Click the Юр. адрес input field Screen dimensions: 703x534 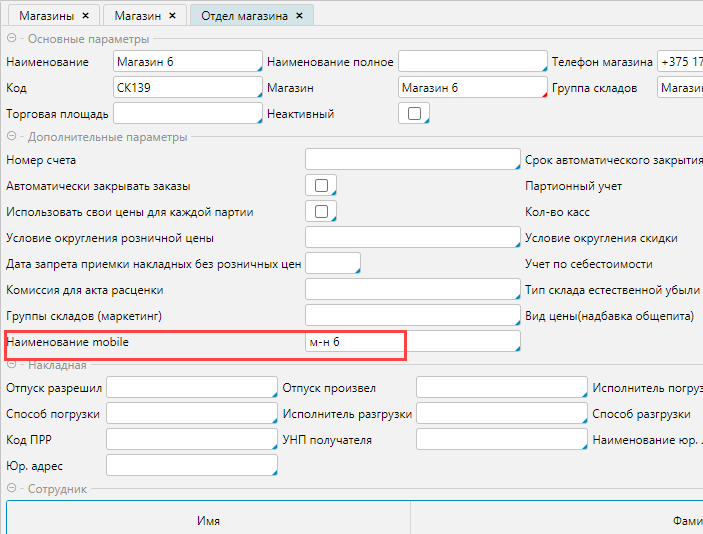pos(190,466)
